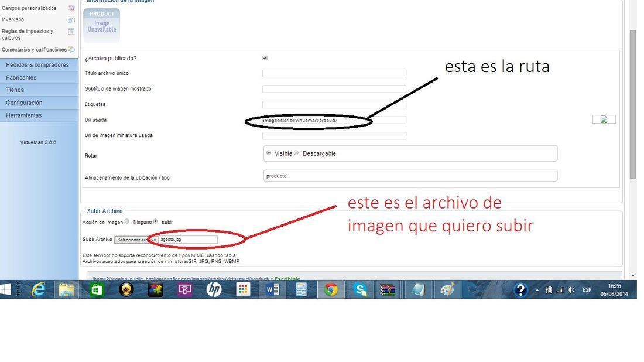Screen dimensions: 644x362
Task: Click the broken image preview at right
Action: [604, 119]
